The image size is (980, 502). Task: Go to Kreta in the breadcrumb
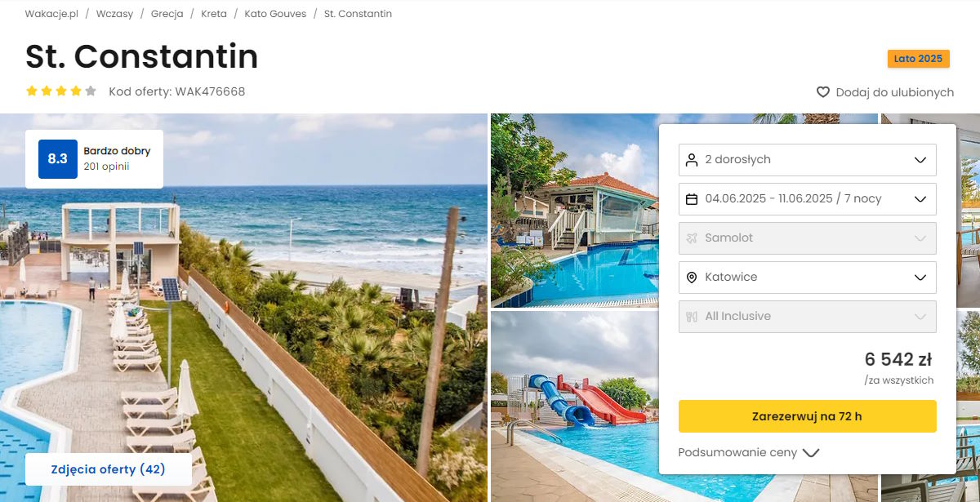(x=214, y=14)
